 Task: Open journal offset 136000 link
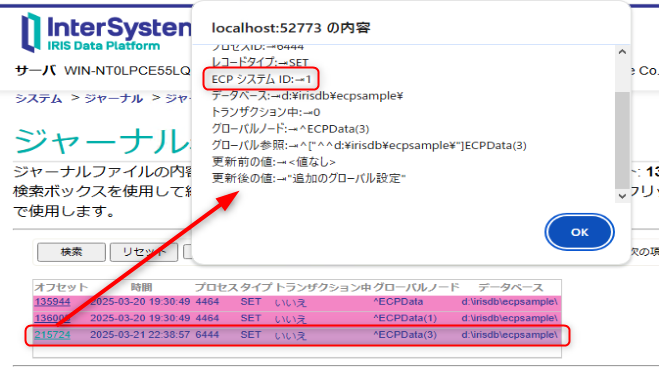tap(53, 318)
